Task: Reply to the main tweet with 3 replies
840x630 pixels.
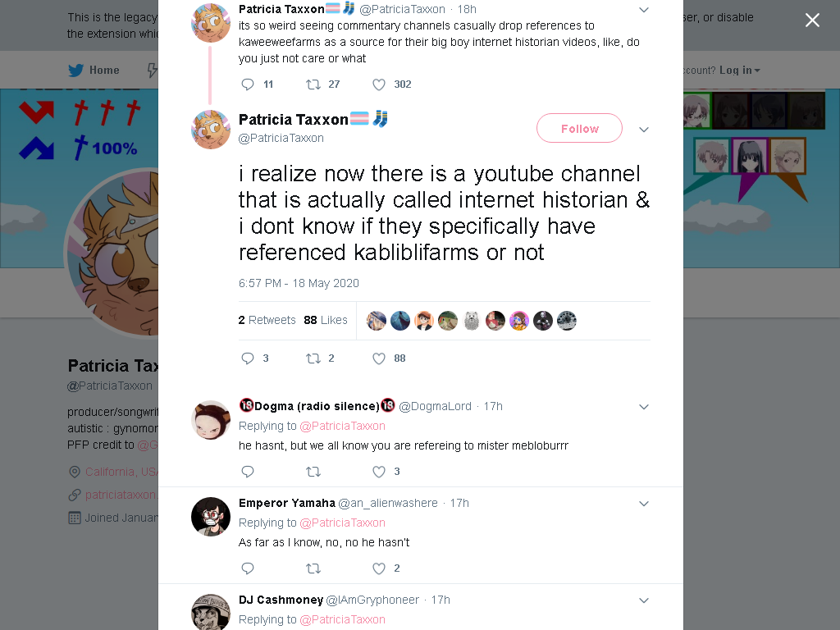Action: (248, 358)
